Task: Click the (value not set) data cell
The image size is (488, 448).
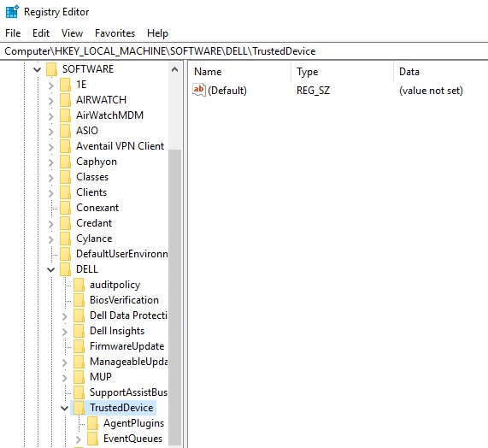Action: pyautogui.click(x=431, y=91)
